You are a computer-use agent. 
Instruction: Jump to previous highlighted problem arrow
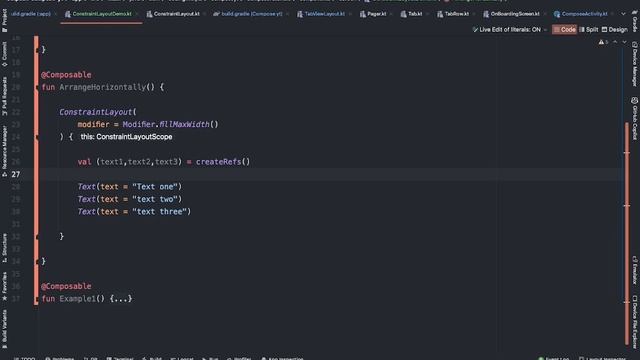point(615,42)
